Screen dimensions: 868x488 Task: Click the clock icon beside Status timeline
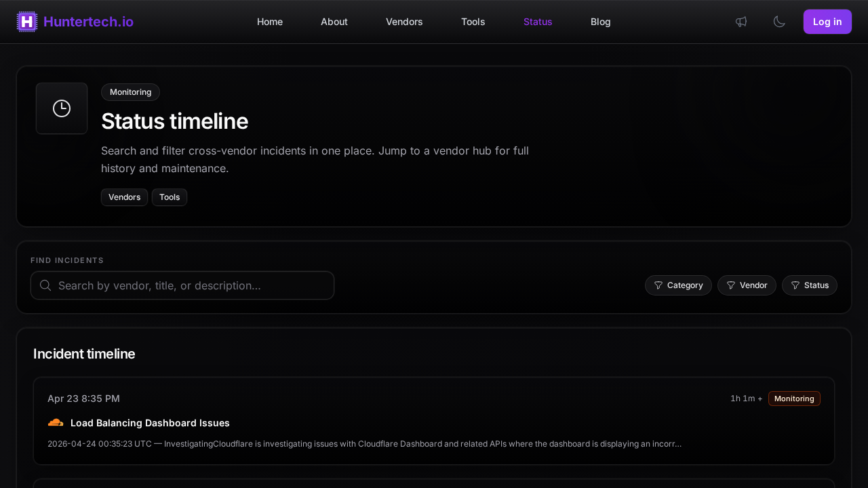[x=62, y=108]
